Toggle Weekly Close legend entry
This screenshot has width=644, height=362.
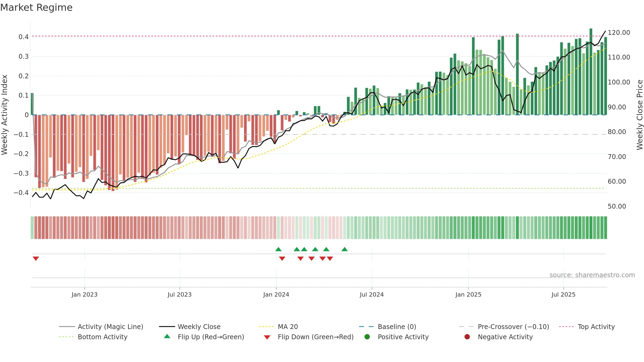click(190, 327)
